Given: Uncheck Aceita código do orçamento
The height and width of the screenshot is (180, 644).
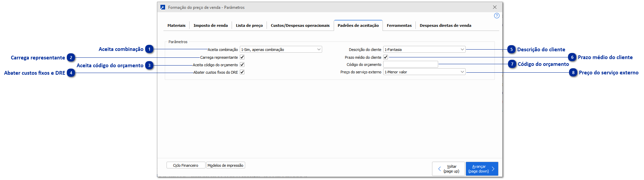Looking at the screenshot, I should (x=242, y=65).
